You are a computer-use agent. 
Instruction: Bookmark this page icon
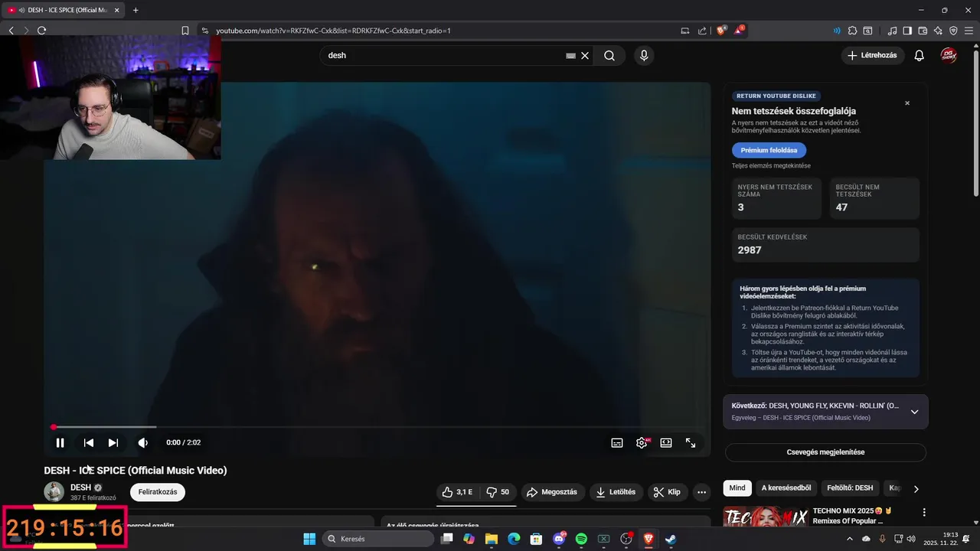pos(185,31)
